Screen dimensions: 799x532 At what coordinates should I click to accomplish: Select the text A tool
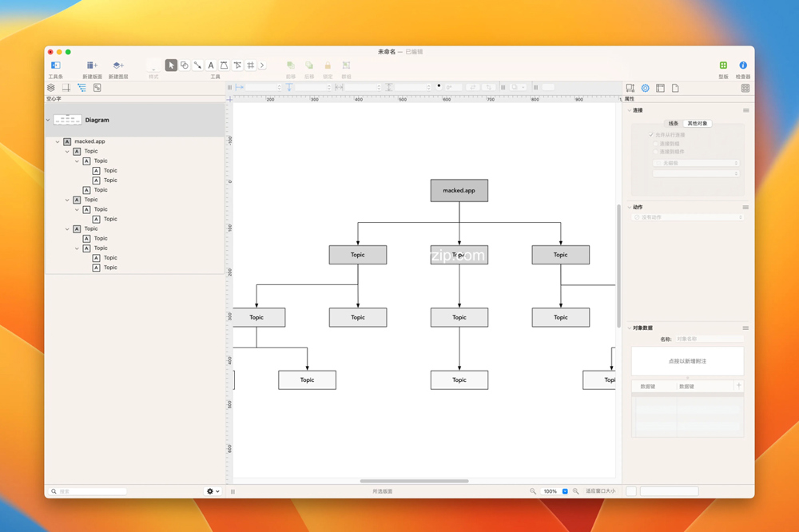[x=210, y=66]
